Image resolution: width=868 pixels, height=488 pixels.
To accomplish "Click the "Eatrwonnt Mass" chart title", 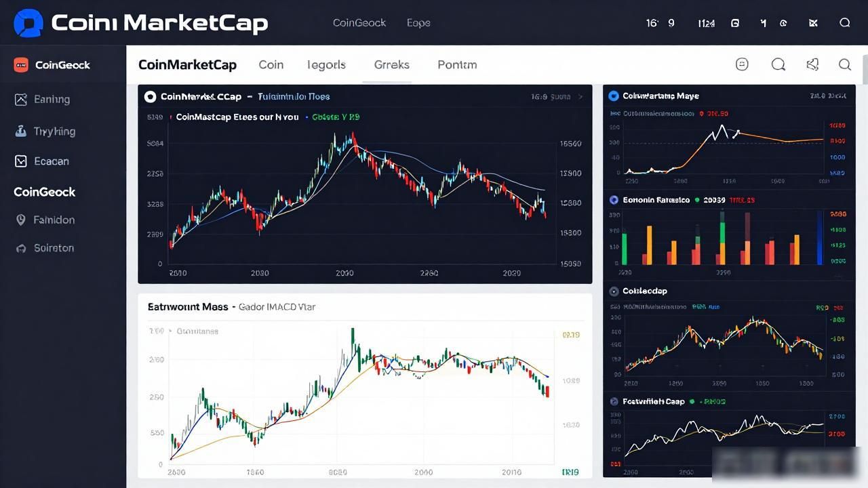I will tap(188, 307).
